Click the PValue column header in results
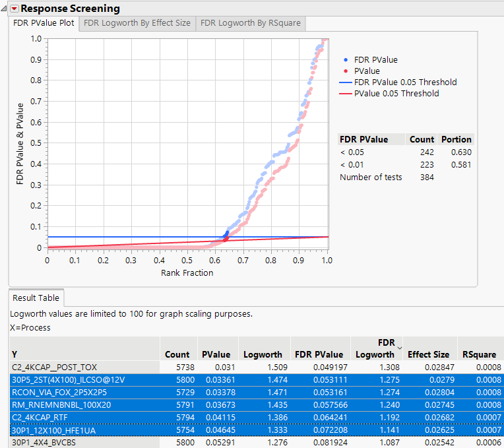504x448 pixels. tap(216, 354)
